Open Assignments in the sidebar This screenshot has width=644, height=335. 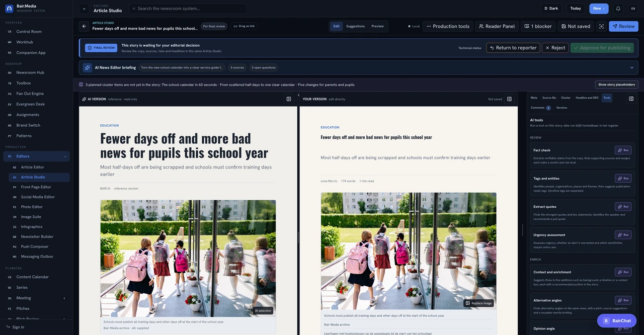[x=35, y=115]
